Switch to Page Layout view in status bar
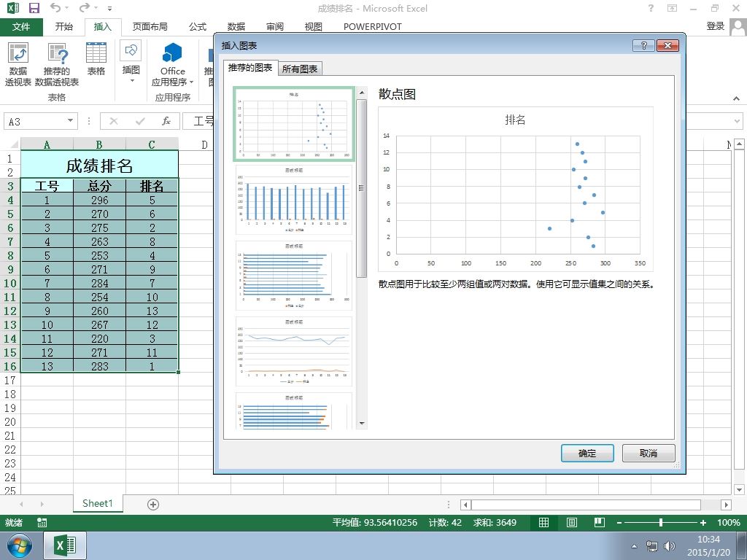747x560 pixels. pyautogui.click(x=572, y=522)
